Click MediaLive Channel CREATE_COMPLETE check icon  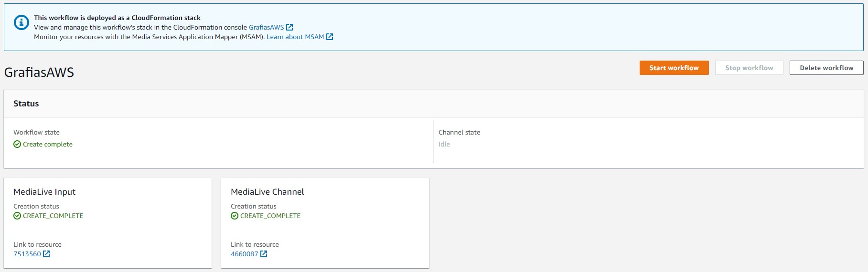coord(235,216)
